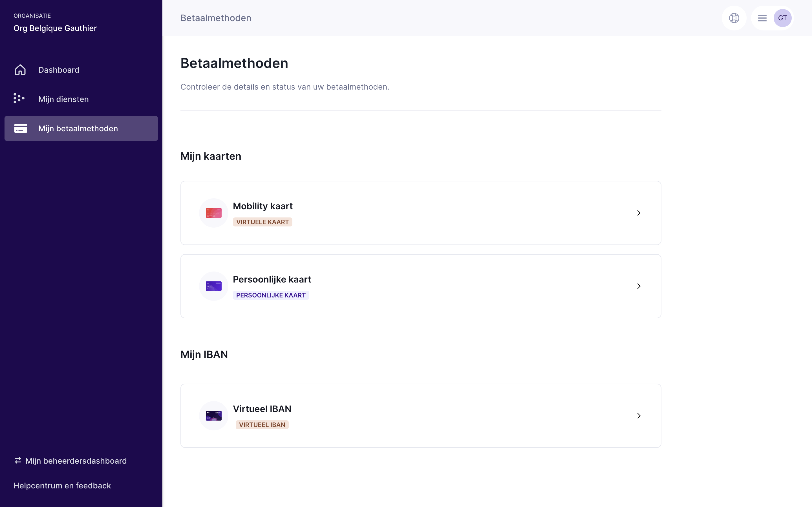Click the GT user avatar
Viewport: 812px width, 507px height.
point(782,18)
